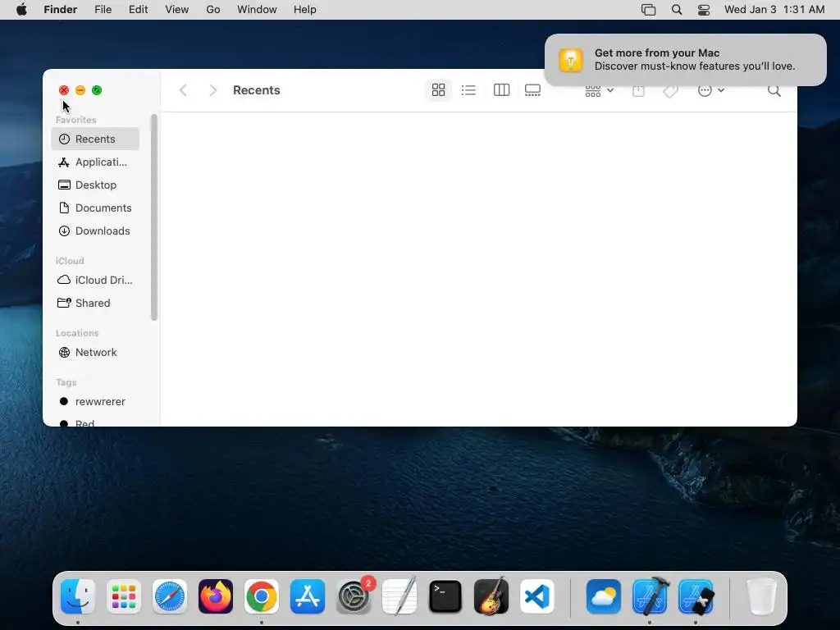Open the Desktop sidebar folder

click(95, 185)
